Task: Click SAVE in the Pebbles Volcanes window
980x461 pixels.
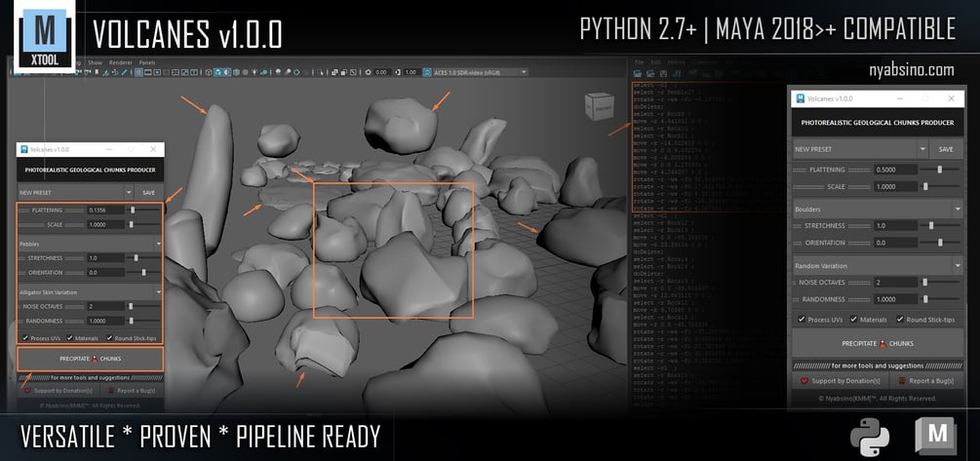Action: pyautogui.click(x=149, y=192)
